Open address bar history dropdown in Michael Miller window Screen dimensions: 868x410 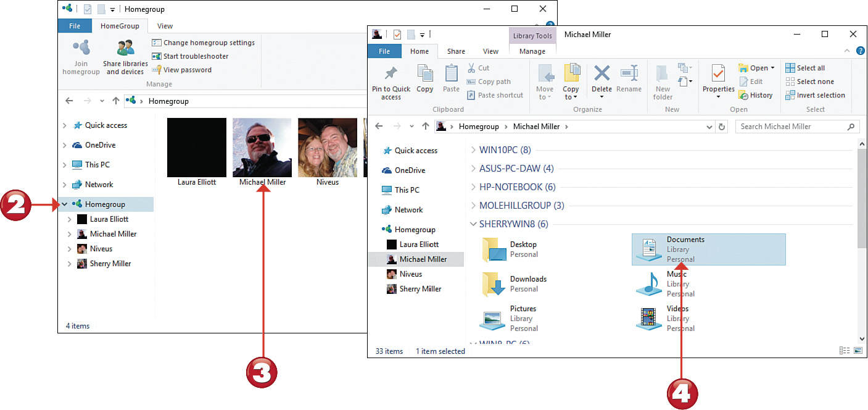(x=709, y=127)
